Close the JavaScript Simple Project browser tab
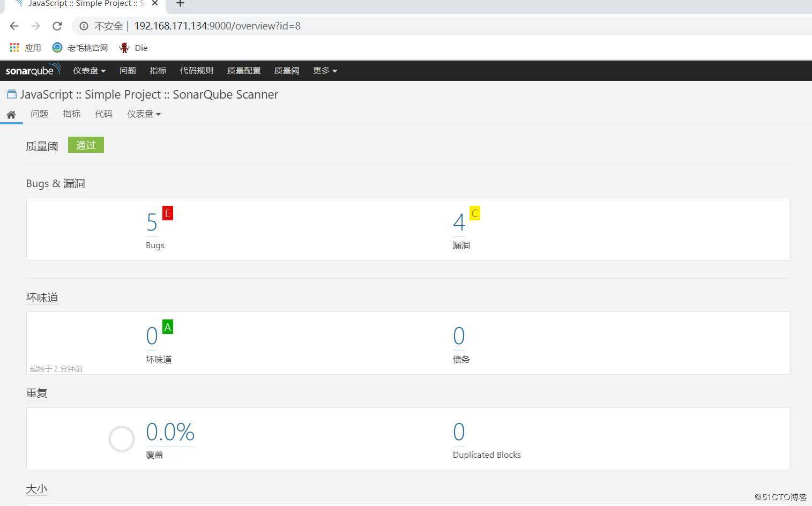 [155, 4]
